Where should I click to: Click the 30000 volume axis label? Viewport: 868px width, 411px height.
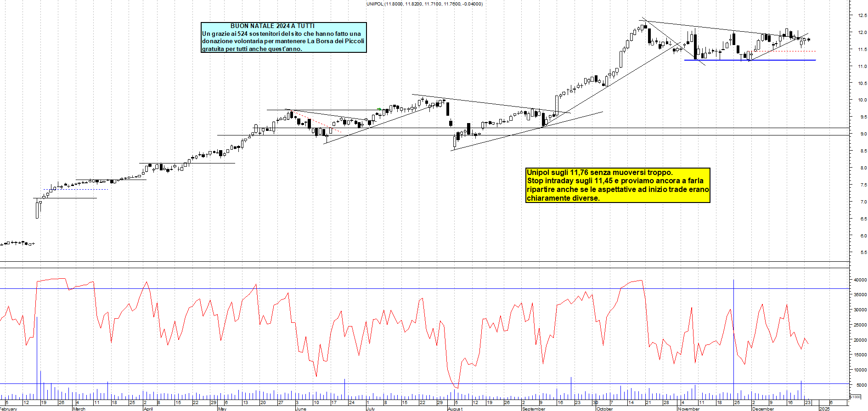pos(860,310)
